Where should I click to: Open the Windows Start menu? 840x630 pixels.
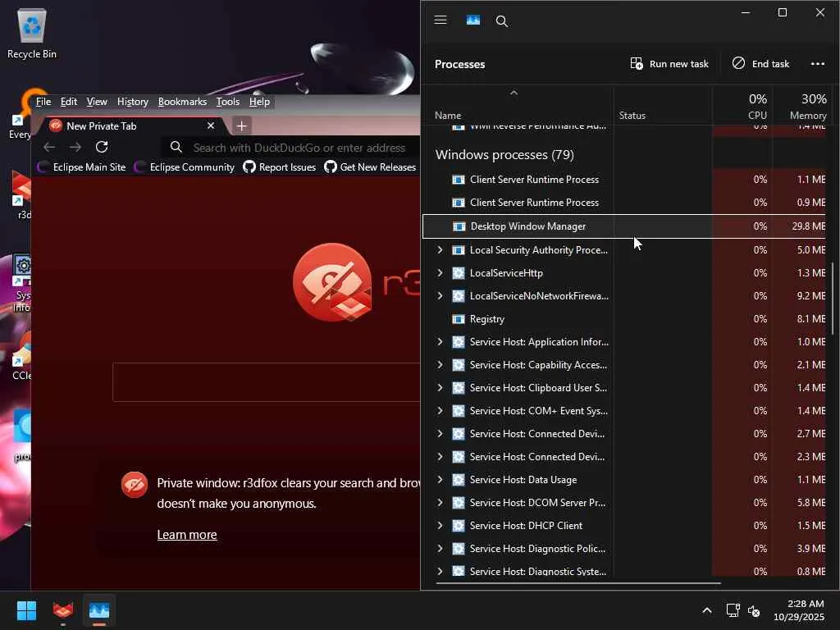click(26, 610)
